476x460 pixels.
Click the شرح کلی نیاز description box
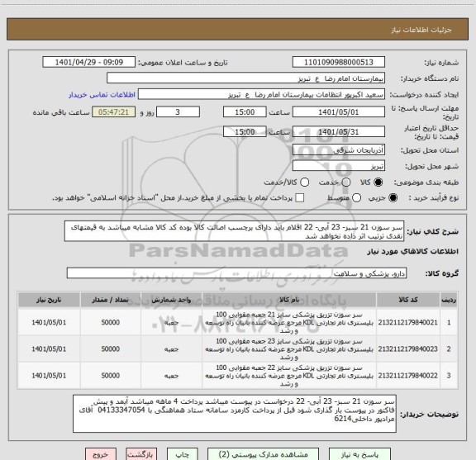235,231
